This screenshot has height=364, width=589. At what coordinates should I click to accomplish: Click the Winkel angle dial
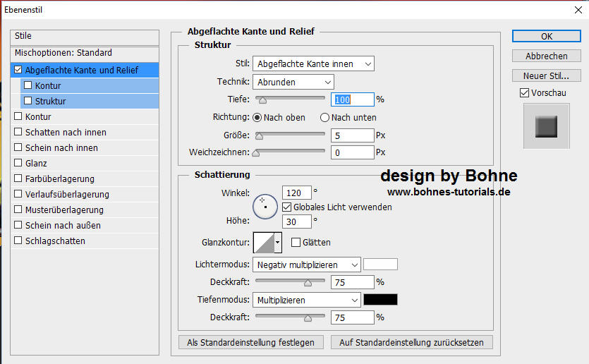point(265,205)
